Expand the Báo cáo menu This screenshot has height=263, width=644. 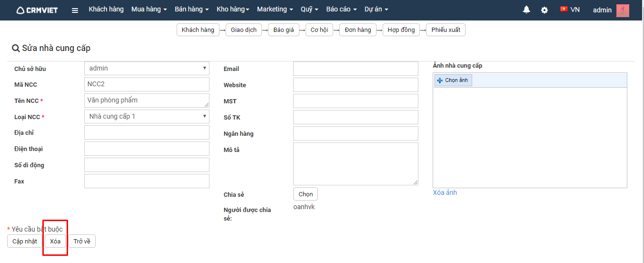[x=341, y=10]
